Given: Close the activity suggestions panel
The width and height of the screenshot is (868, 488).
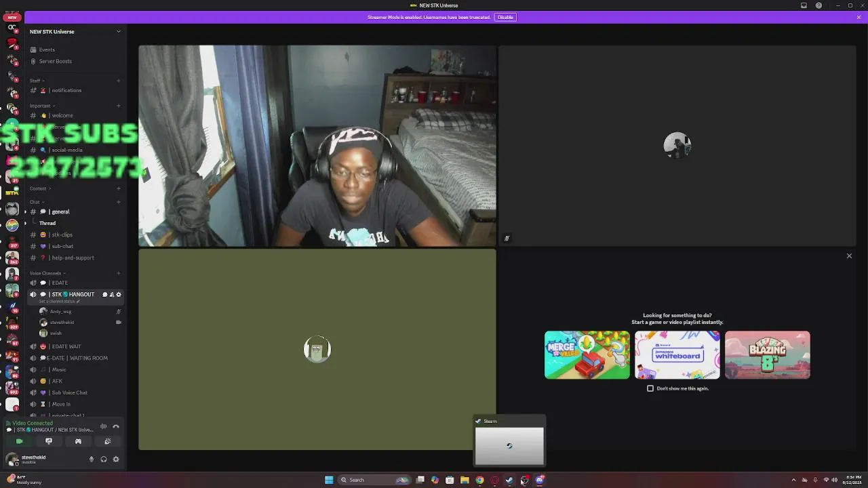Looking at the screenshot, I should (x=849, y=256).
